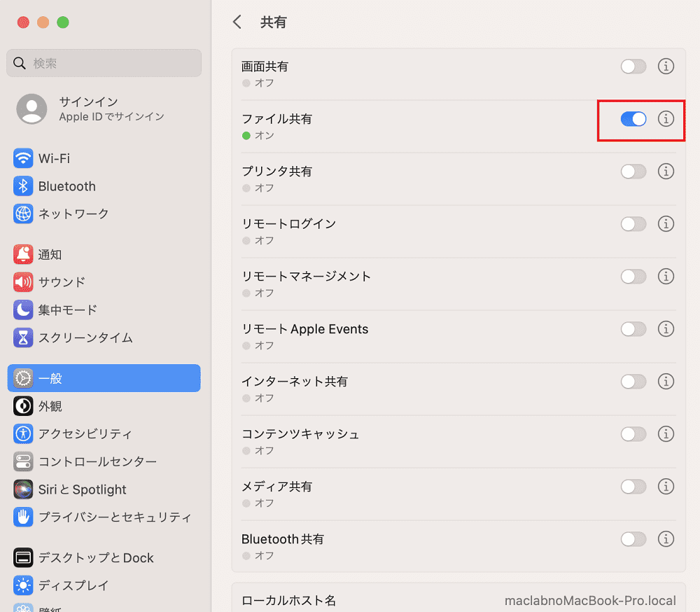Click the Bluetooth sidebar icon
The width and height of the screenshot is (700, 612).
[23, 186]
